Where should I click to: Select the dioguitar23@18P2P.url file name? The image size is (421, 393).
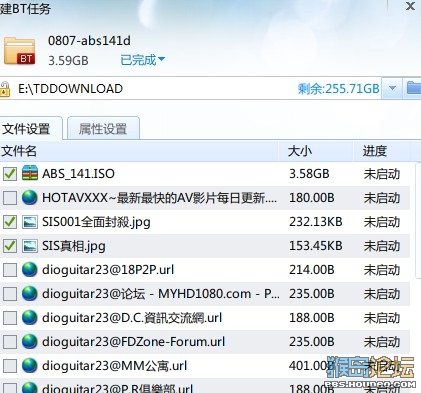click(108, 270)
